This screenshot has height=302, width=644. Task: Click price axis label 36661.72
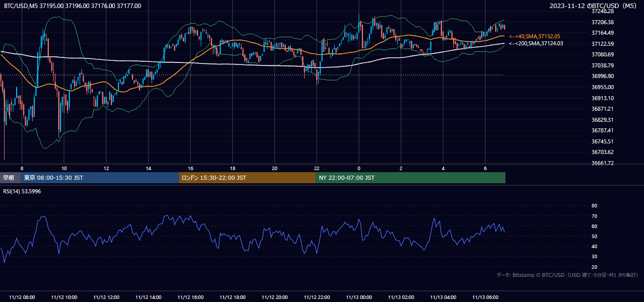[602, 163]
